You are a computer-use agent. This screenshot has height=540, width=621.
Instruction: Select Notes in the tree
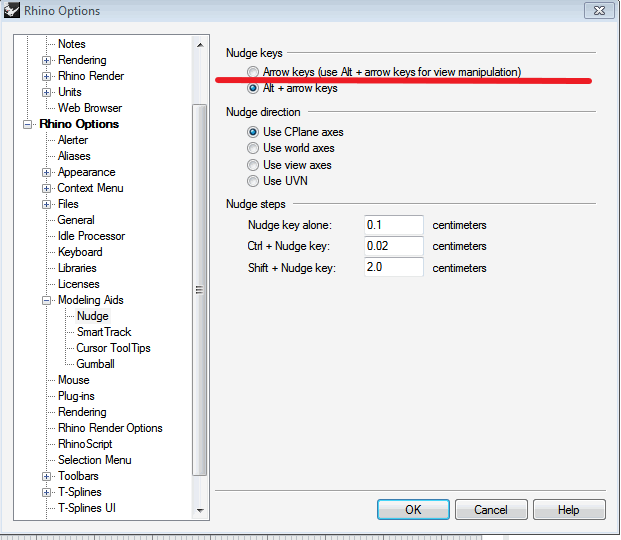click(72, 44)
